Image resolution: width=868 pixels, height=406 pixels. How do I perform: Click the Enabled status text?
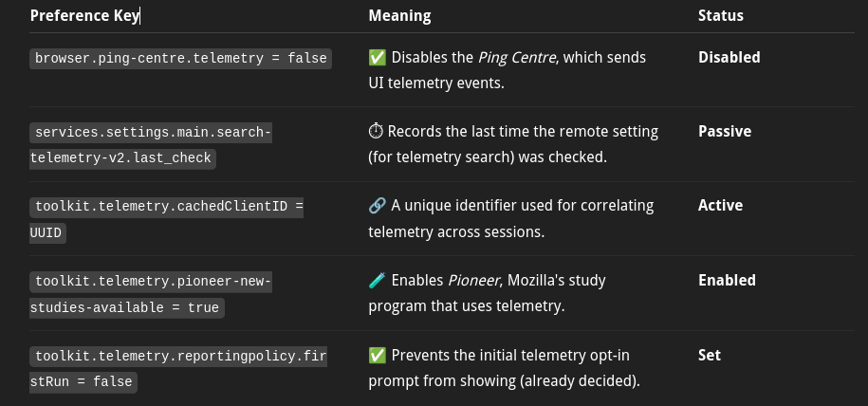tap(727, 280)
